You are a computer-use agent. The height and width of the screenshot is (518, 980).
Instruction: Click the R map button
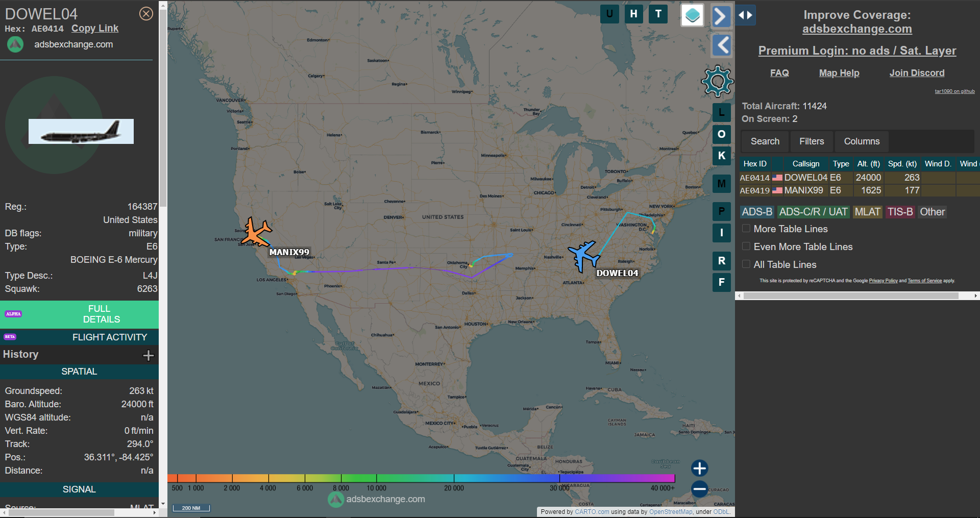tap(722, 261)
